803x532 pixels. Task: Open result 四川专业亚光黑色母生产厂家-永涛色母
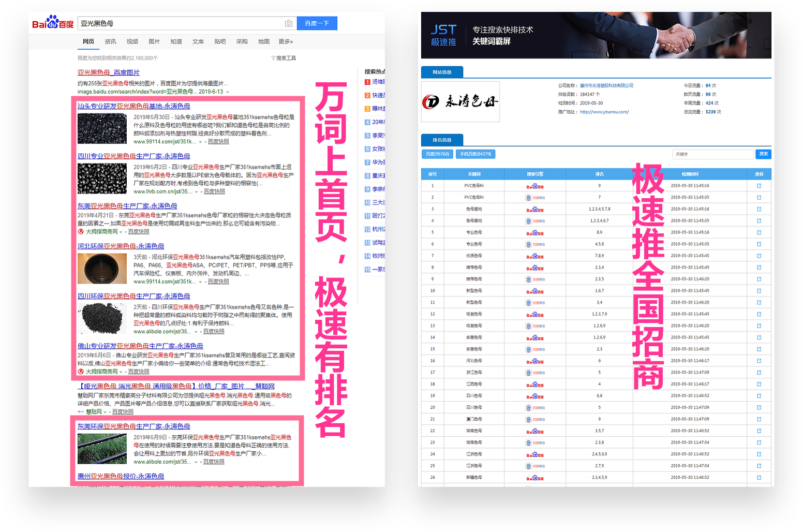134,156
